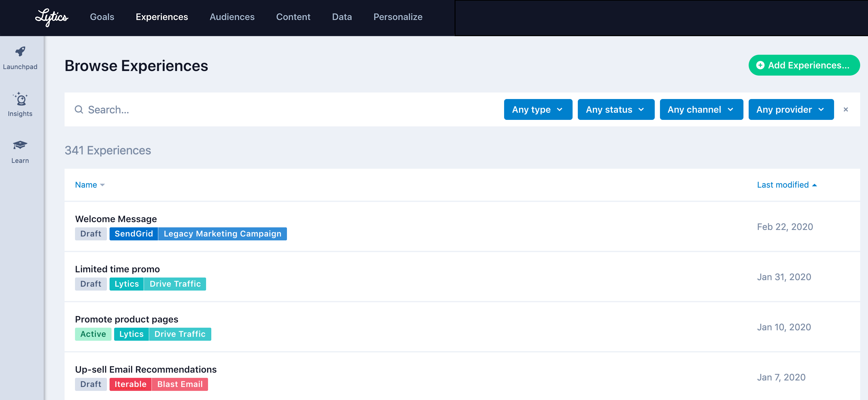The height and width of the screenshot is (400, 868).
Task: Open the Any provider filter
Action: [x=790, y=109]
